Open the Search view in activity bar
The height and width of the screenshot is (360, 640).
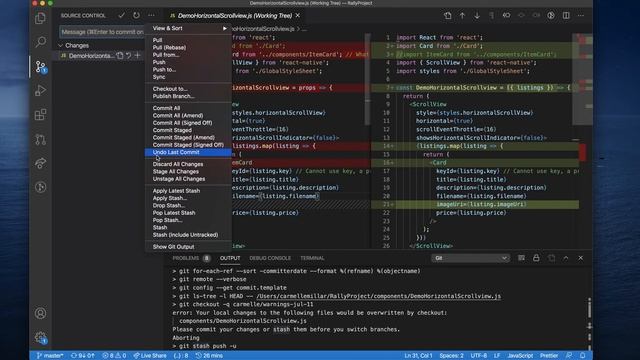40,42
